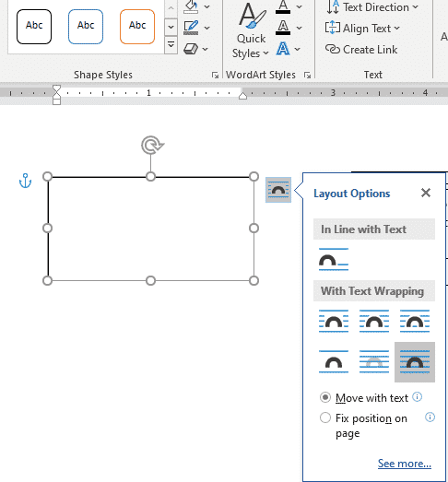Choose In Front of Text wrapping
Image resolution: width=448 pixels, height=482 pixels.
(x=415, y=362)
